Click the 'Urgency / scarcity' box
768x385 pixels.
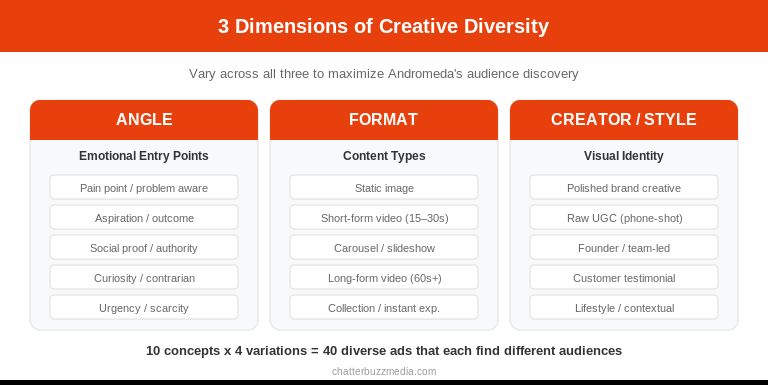point(144,308)
